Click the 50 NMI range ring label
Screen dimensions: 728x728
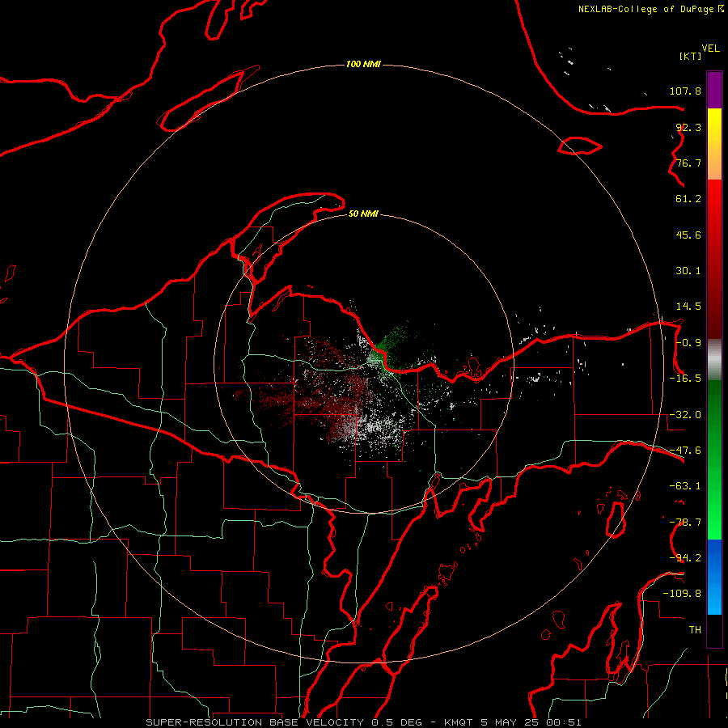pos(363,214)
